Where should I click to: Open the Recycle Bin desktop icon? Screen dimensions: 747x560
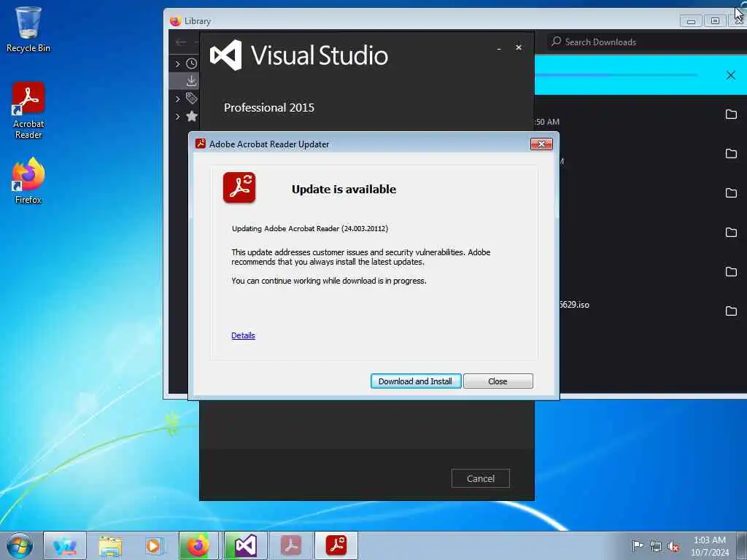(28, 29)
